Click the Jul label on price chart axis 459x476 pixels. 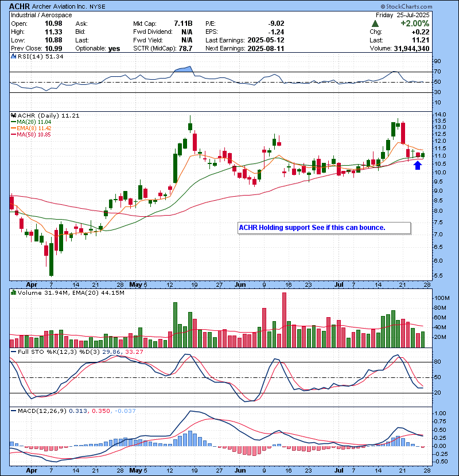tap(339, 284)
